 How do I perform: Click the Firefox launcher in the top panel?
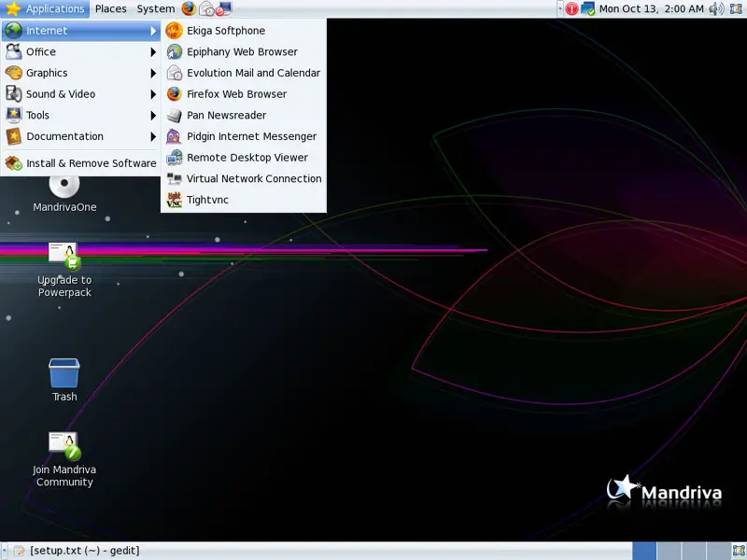[189, 8]
